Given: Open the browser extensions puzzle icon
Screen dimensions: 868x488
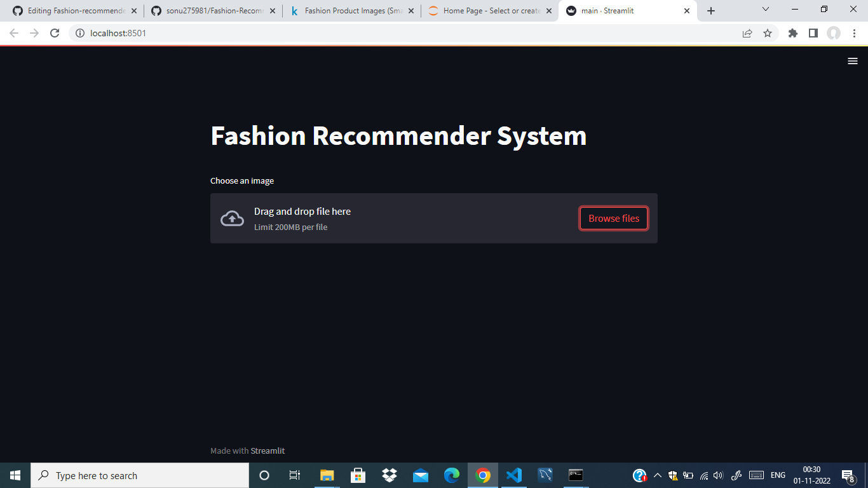Looking at the screenshot, I should [792, 32].
